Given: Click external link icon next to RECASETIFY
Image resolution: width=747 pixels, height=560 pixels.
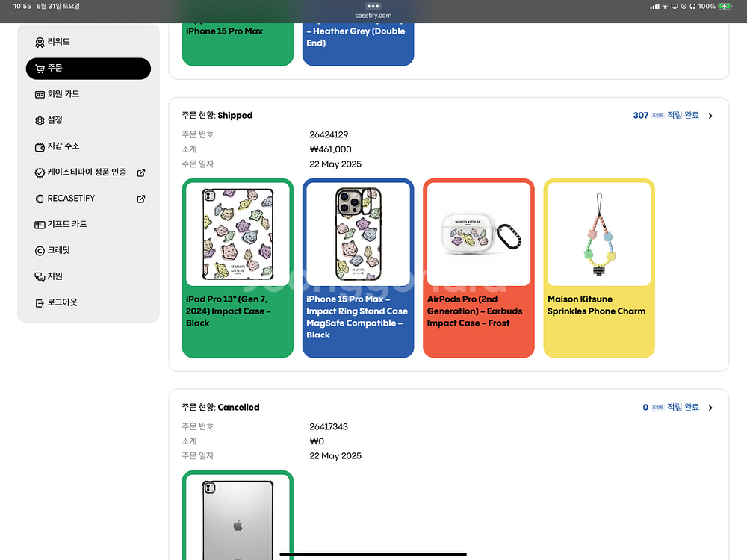Looking at the screenshot, I should 141,199.
